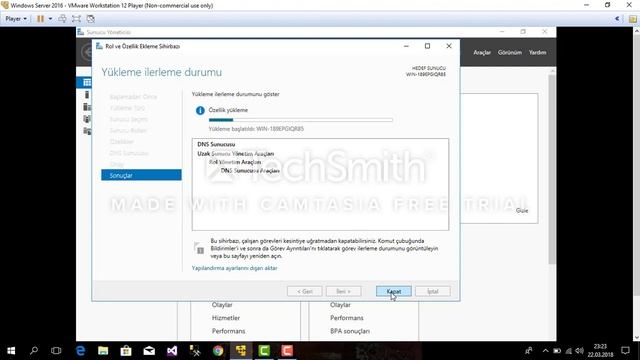Screen dimensions: 640x360
Task: Open BPA sonuçları in Server Manager
Action: [x=350, y=331]
